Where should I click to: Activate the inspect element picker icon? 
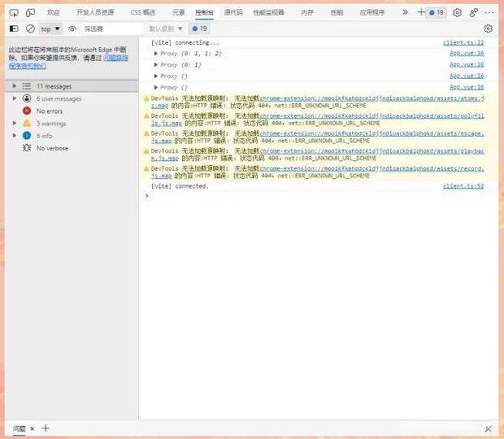[14, 13]
